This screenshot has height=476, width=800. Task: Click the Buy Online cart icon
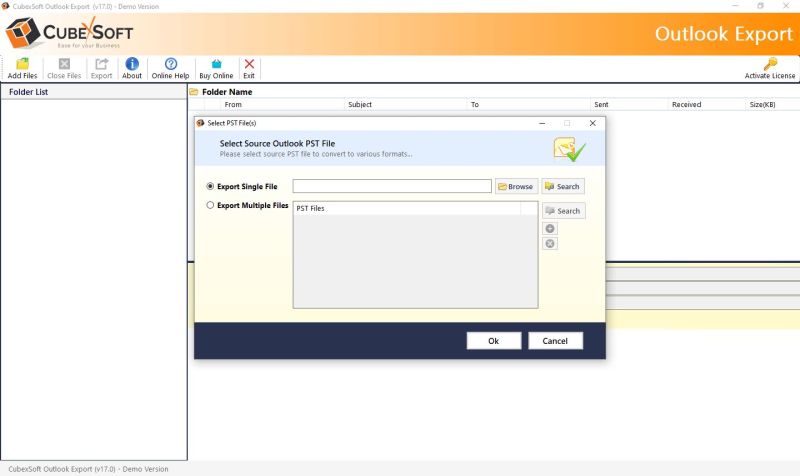click(x=216, y=64)
